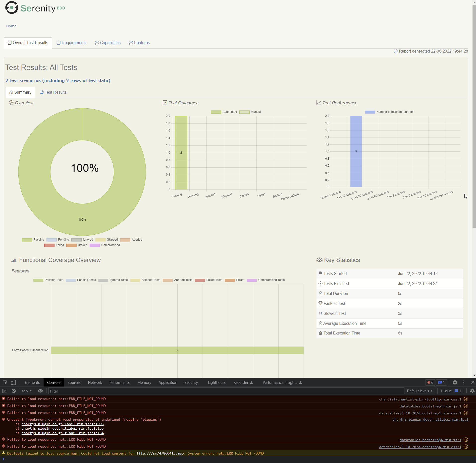Toggle the create live expression eye

40,391
